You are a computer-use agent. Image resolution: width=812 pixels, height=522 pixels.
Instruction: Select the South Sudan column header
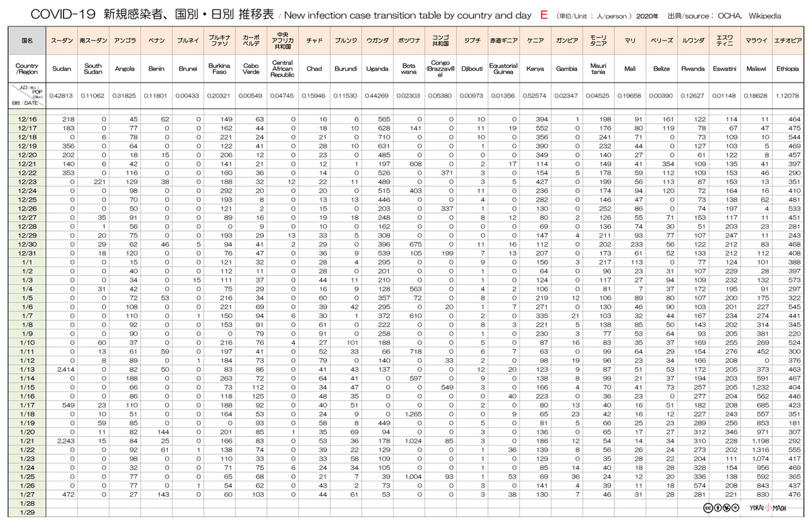[x=93, y=69]
